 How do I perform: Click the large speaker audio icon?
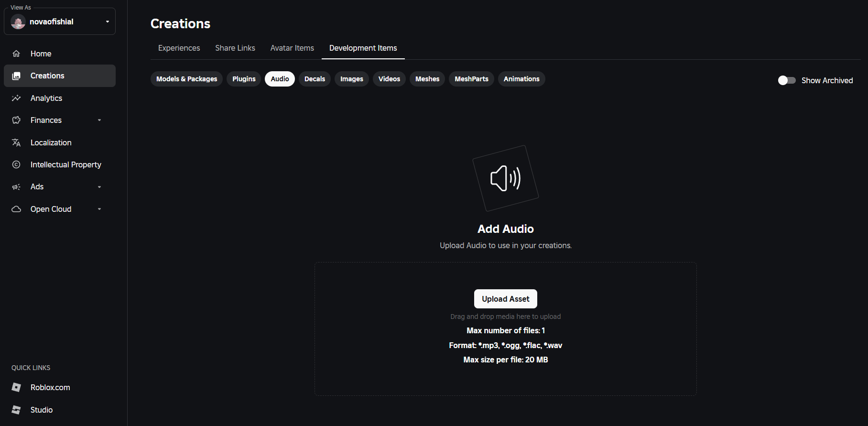(x=506, y=178)
